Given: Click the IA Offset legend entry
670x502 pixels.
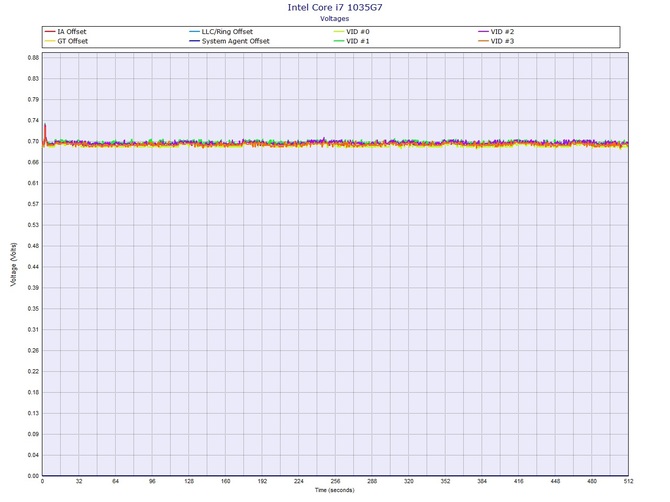Looking at the screenshot, I should pyautogui.click(x=65, y=32).
